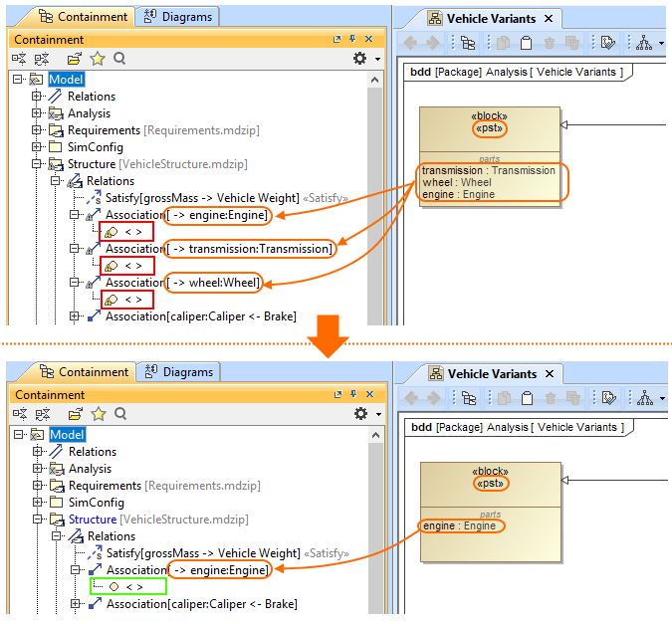Screen dimensions: 672x624
Task: Switch to Diagrams tab in lower panel
Action: point(178,372)
